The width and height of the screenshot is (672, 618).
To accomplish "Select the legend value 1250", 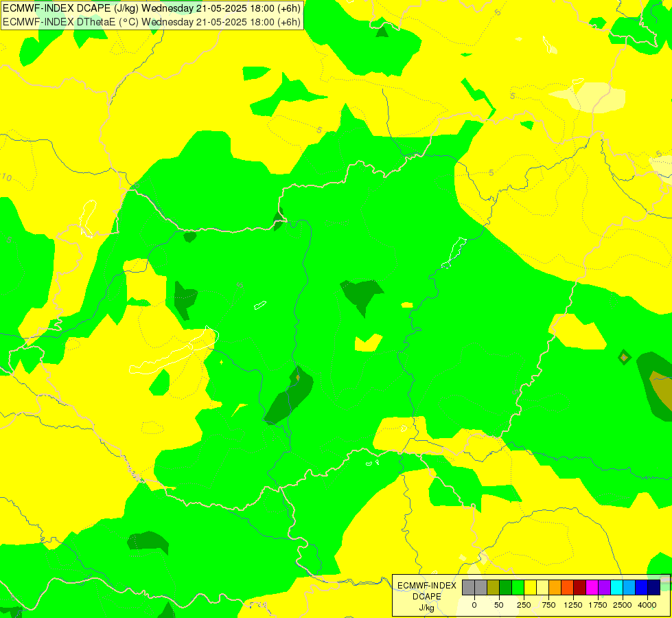I will coord(573,605).
